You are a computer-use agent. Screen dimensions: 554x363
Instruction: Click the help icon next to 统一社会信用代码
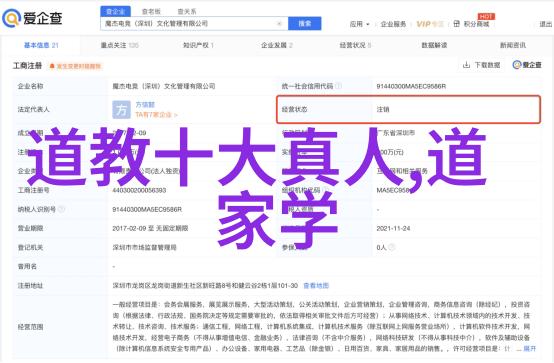338,86
